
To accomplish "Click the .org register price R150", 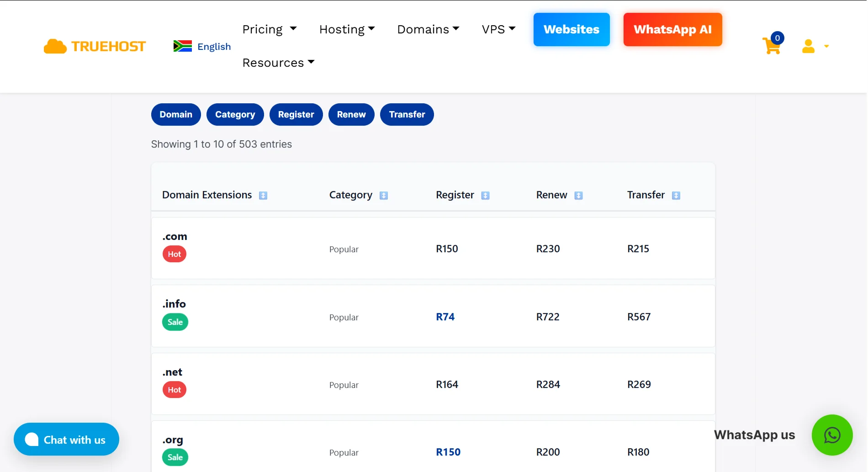I will [448, 452].
